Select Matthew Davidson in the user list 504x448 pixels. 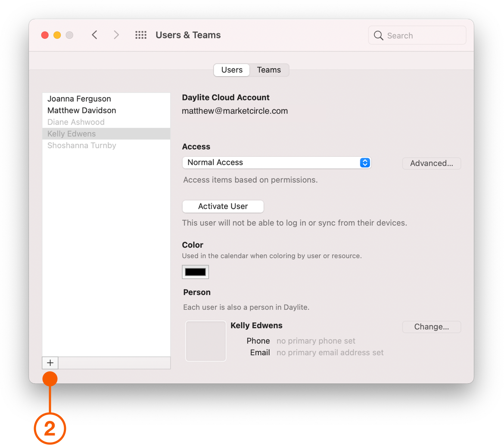pos(81,110)
